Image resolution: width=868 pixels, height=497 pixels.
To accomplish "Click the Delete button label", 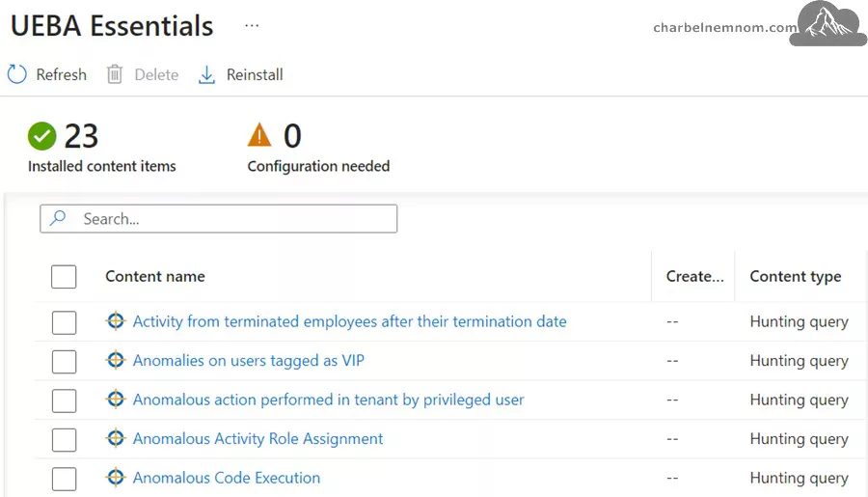I will (156, 75).
